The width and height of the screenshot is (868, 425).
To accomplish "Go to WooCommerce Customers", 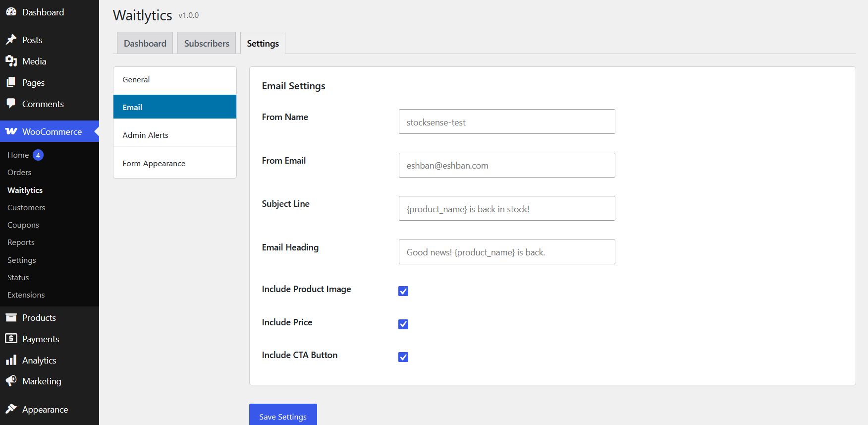I will (x=26, y=207).
